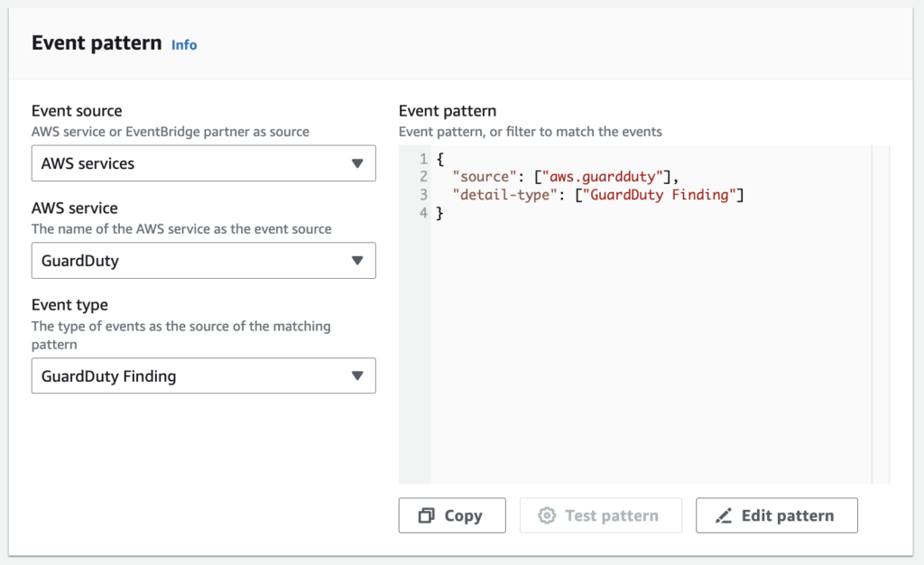The height and width of the screenshot is (565, 924).
Task: Click the Copy button
Action: (x=452, y=515)
